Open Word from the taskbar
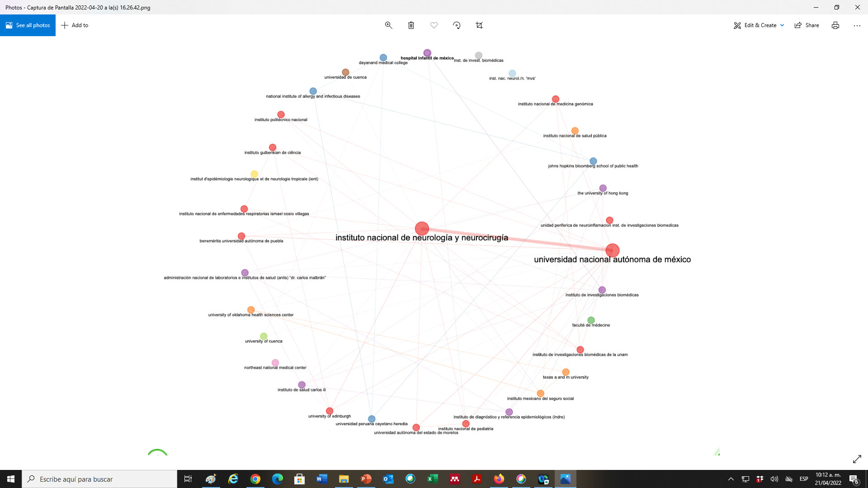The height and width of the screenshot is (488, 868). 321,479
